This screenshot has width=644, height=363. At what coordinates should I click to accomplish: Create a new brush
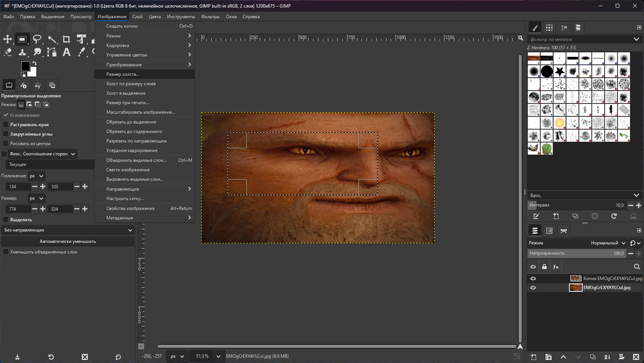point(556,216)
